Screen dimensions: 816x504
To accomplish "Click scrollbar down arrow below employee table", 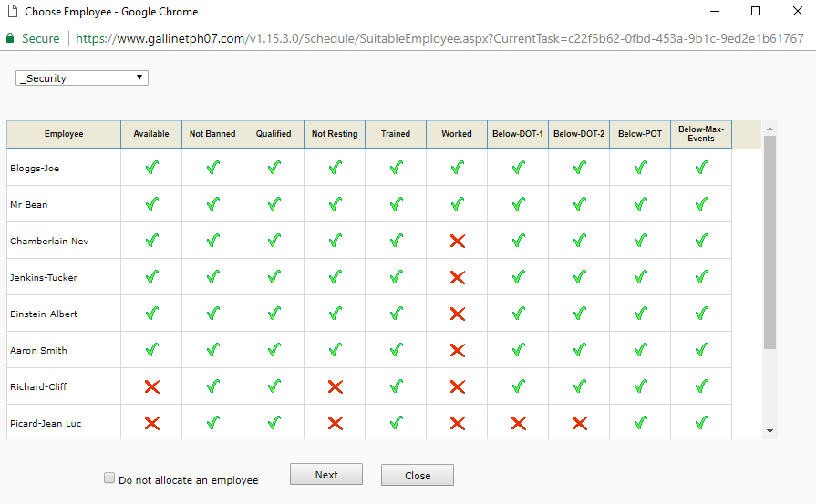I will click(770, 430).
